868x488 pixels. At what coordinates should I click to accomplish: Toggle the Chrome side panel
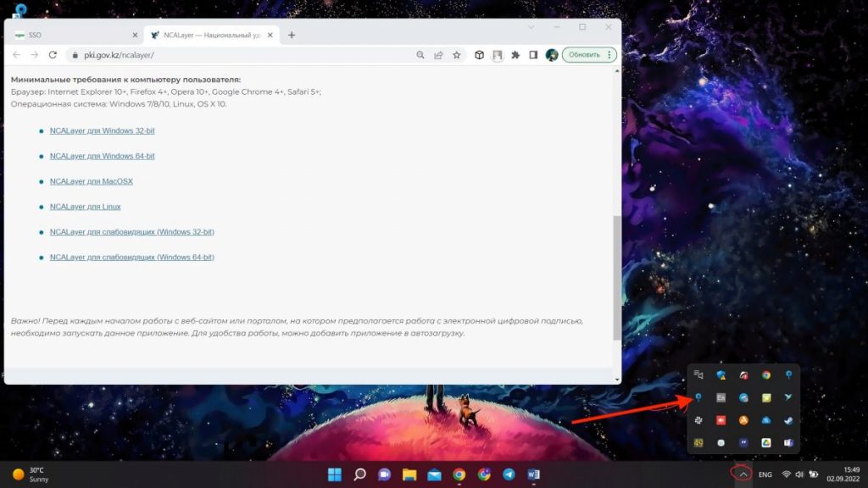[533, 55]
